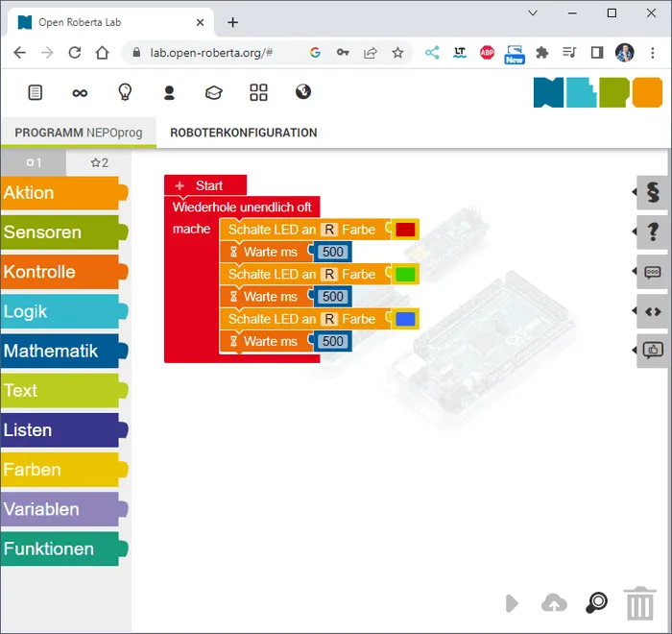Open the gallery grid icon
The image size is (672, 634).
(x=258, y=92)
